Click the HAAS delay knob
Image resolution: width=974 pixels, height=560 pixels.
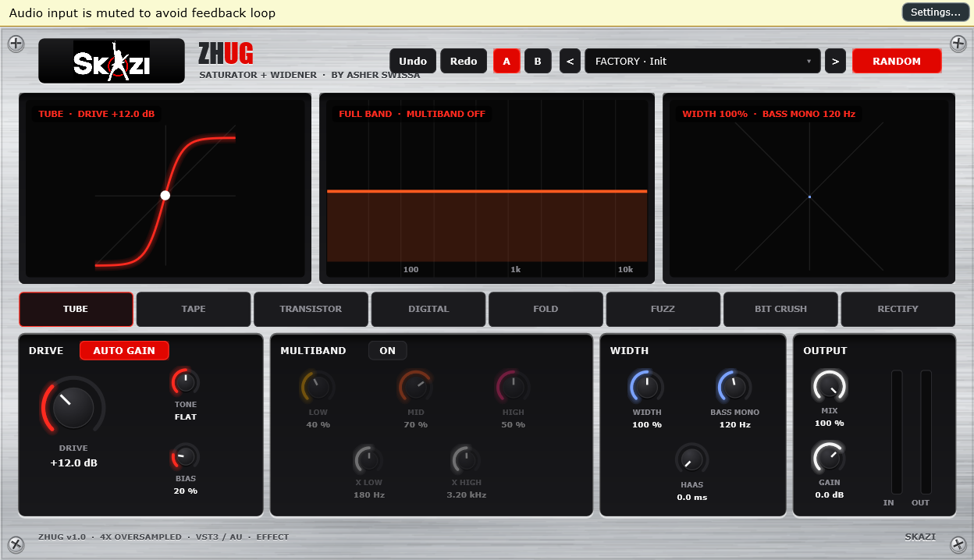click(691, 459)
